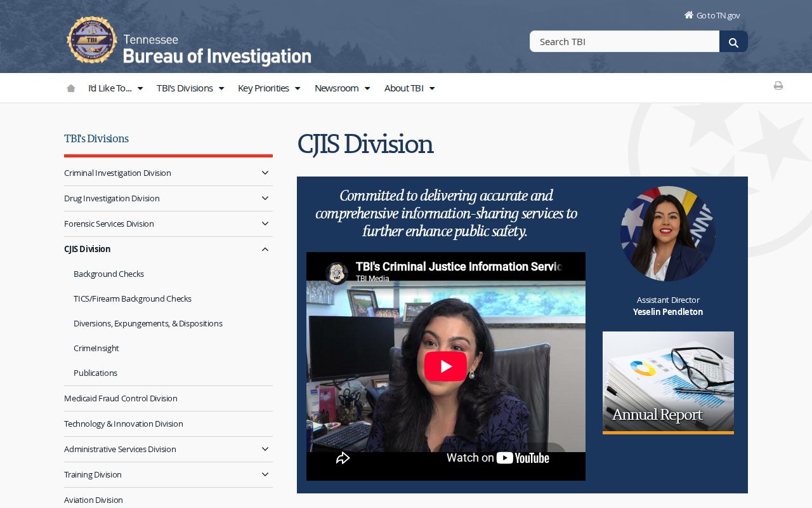The width and height of the screenshot is (812, 508).
Task: Click the magnifying glass search button
Action: tap(733, 42)
